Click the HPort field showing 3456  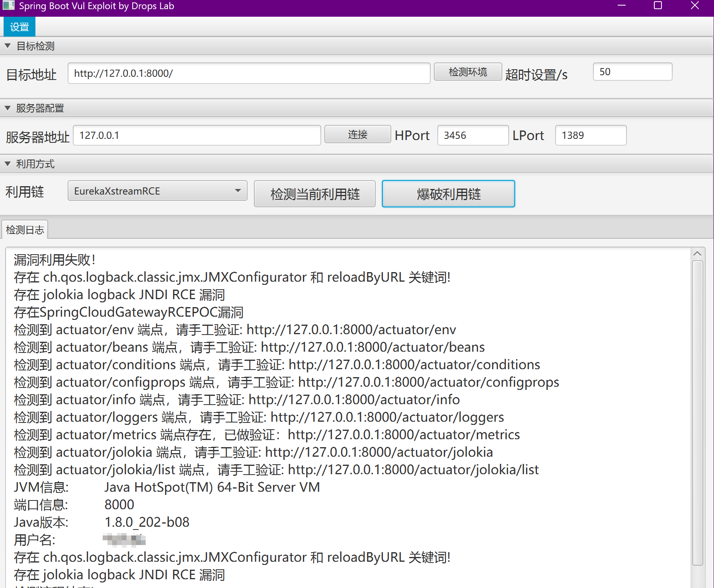pos(472,135)
